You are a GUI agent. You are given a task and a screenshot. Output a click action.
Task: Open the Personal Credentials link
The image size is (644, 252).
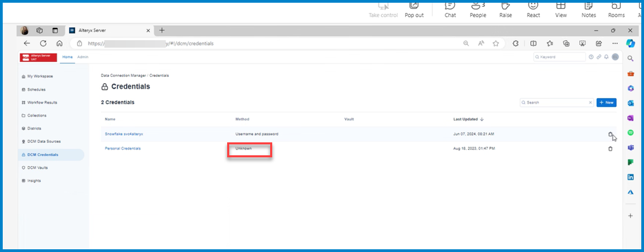pyautogui.click(x=122, y=148)
